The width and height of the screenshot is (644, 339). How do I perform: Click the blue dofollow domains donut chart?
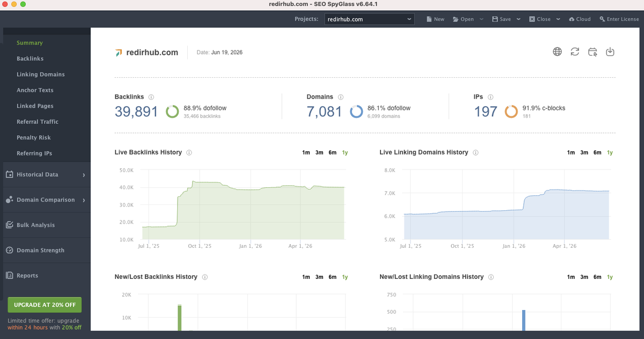356,112
